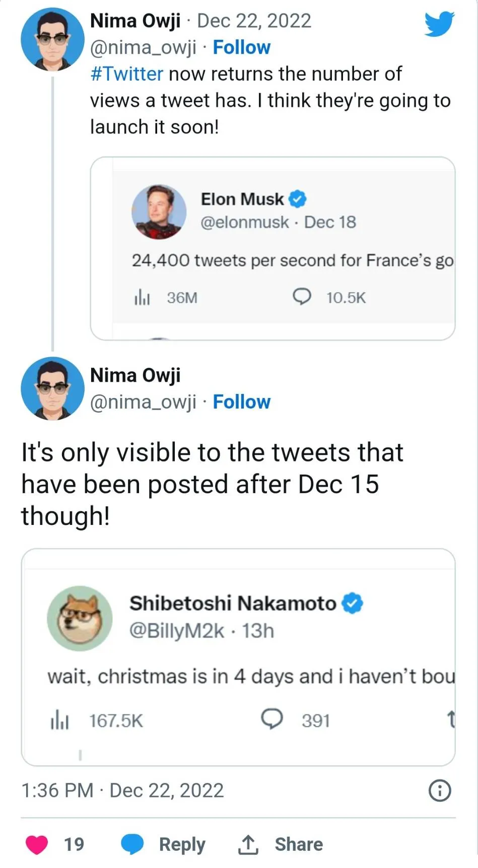Click comment icon on Shibetoshi tweet
The height and width of the screenshot is (868, 478).
(272, 719)
